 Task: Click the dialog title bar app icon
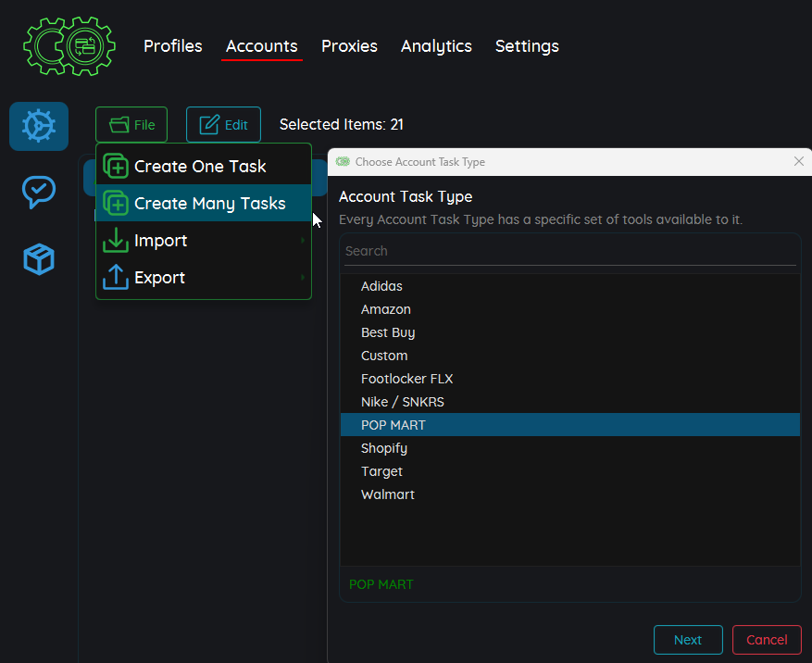pyautogui.click(x=343, y=162)
